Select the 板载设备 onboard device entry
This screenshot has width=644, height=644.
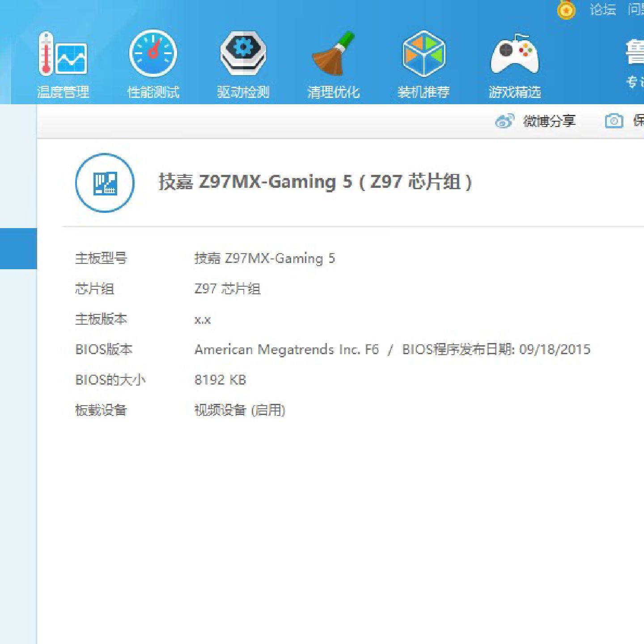click(x=102, y=409)
